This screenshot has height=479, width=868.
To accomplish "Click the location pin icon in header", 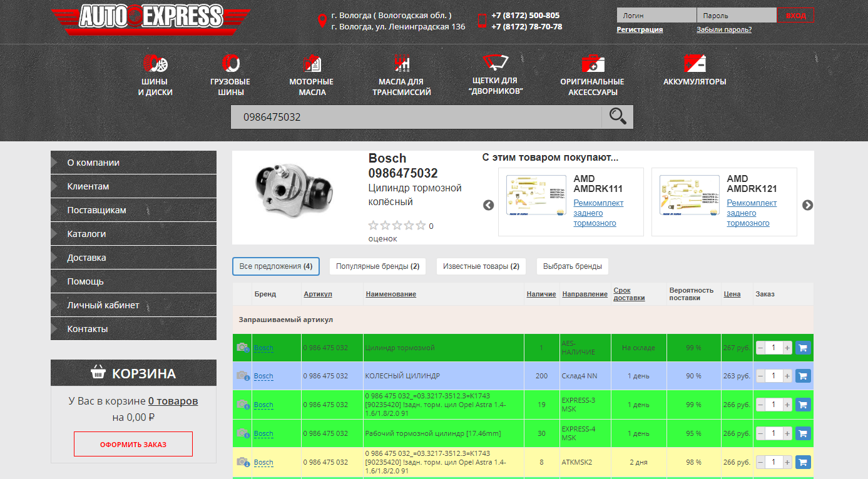I will coord(322,21).
